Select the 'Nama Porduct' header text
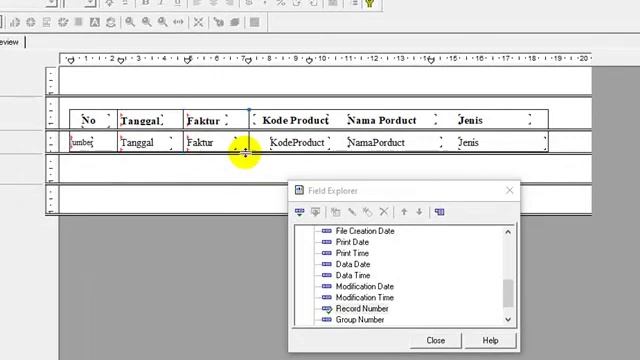 coord(392,120)
